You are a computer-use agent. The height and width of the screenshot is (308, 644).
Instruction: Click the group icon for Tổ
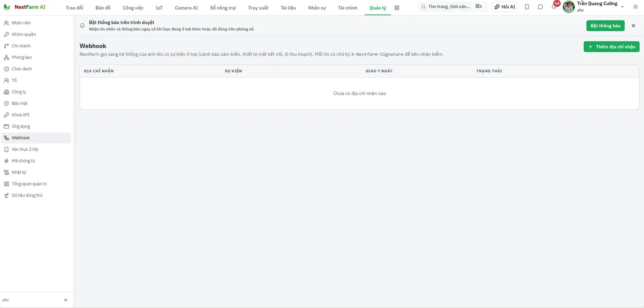(x=6, y=80)
